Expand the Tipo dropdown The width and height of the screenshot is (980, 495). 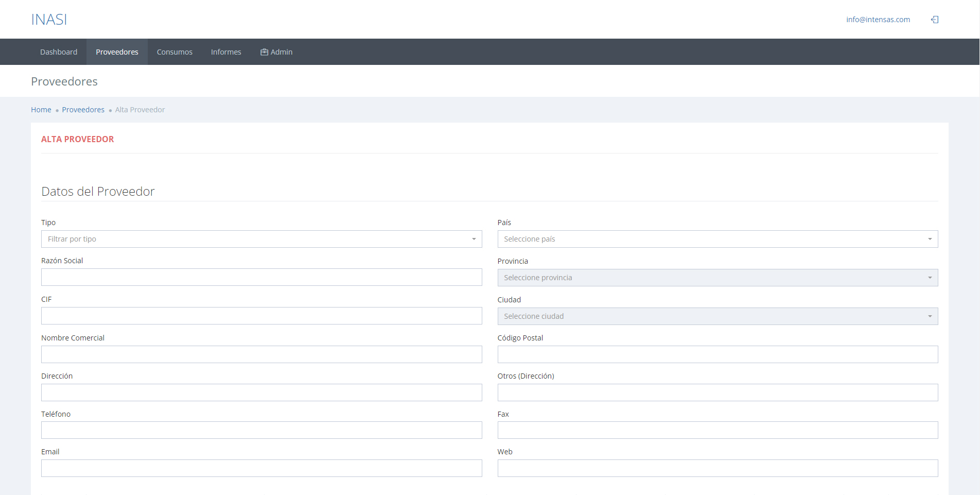coord(261,239)
